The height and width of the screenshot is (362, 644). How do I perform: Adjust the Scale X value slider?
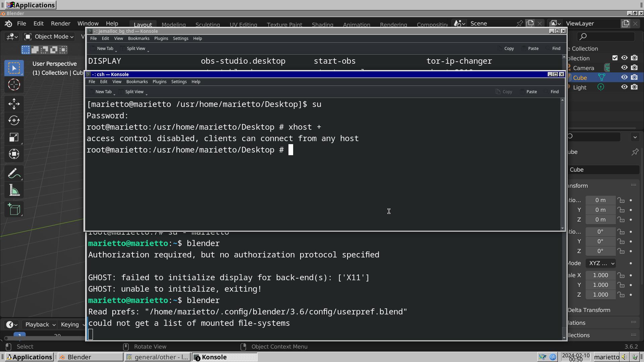pos(600,275)
